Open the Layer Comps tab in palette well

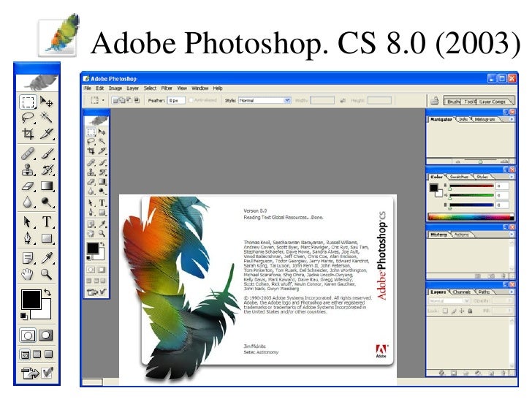pos(493,102)
